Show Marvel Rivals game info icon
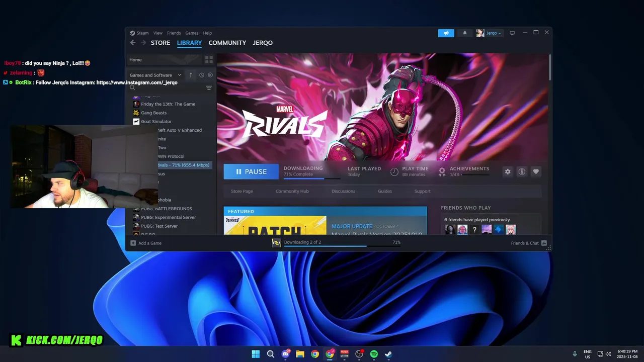 click(522, 171)
